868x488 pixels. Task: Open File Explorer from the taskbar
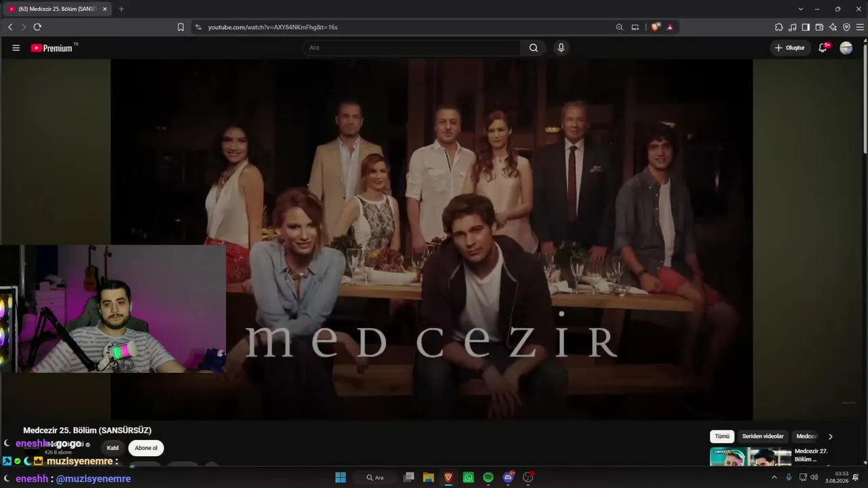tap(429, 477)
